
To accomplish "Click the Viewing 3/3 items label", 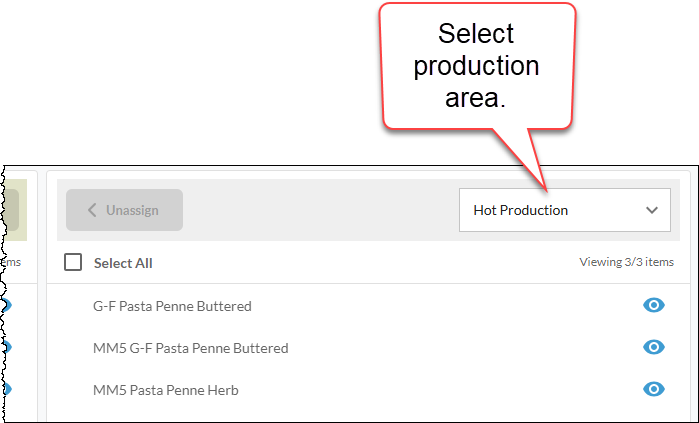I will click(626, 262).
